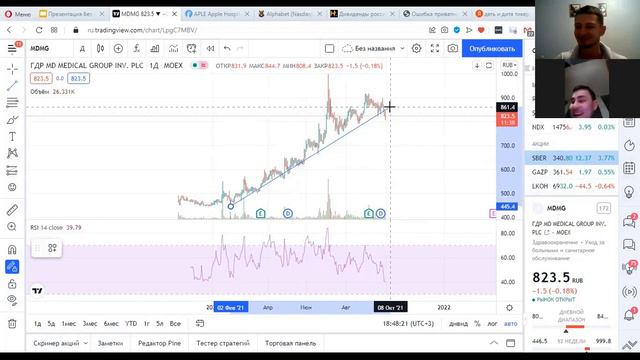Toggle лог logarithmic scale
The image size is (640, 360).
click(x=492, y=324)
